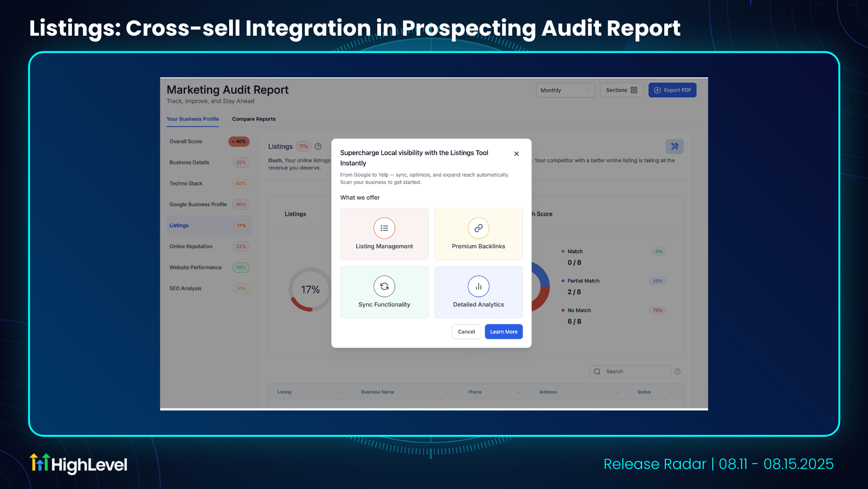The width and height of the screenshot is (868, 489).
Task: Click the Export PDF button
Action: pyautogui.click(x=672, y=90)
